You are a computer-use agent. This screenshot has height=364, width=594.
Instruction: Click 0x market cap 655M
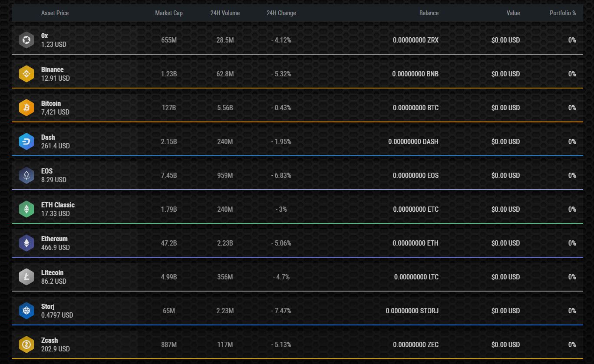click(x=169, y=40)
